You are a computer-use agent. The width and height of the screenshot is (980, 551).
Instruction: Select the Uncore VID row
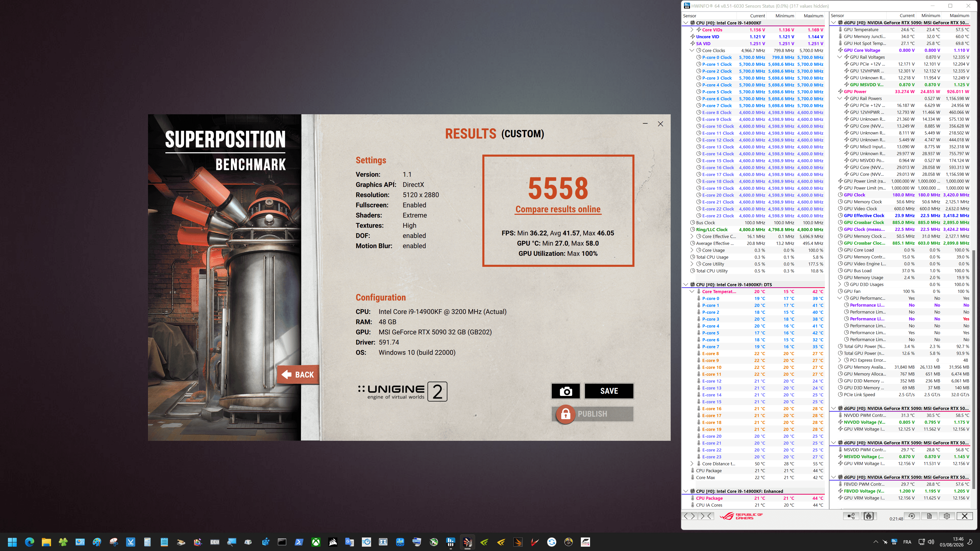[x=753, y=37]
